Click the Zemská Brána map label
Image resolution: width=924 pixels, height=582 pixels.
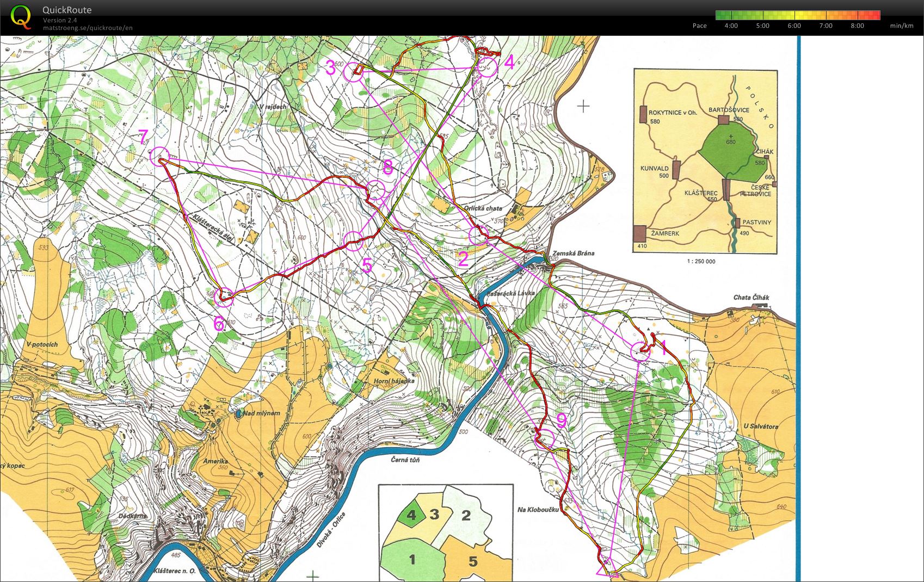573,253
